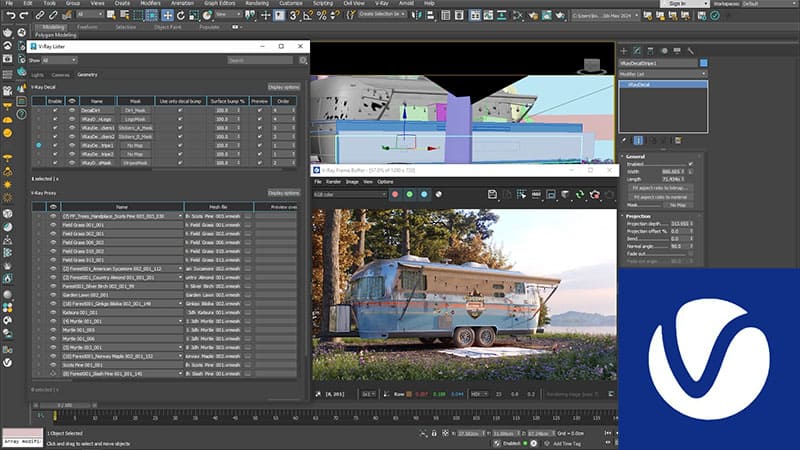Hide the DecalDirt decal with its eye icon
This screenshot has width=800, height=450.
pyautogui.click(x=72, y=110)
